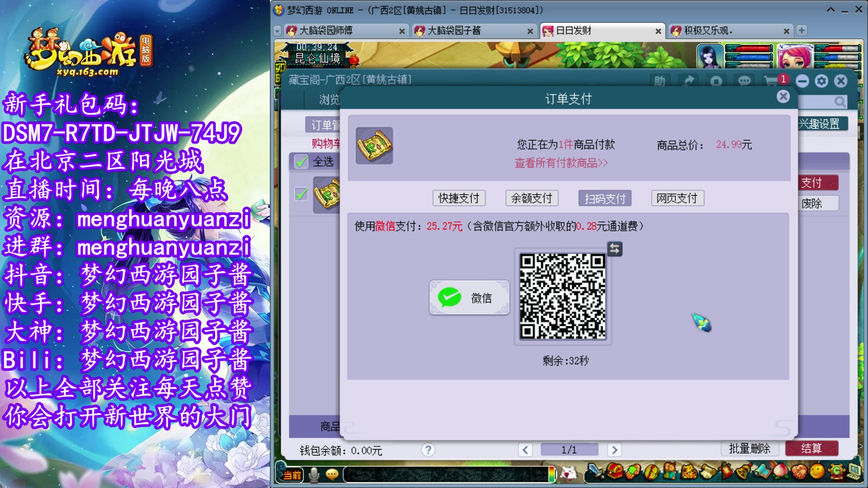Open the treasure pavilion settings gear
Image resolution: width=868 pixels, height=488 pixels.
821,81
